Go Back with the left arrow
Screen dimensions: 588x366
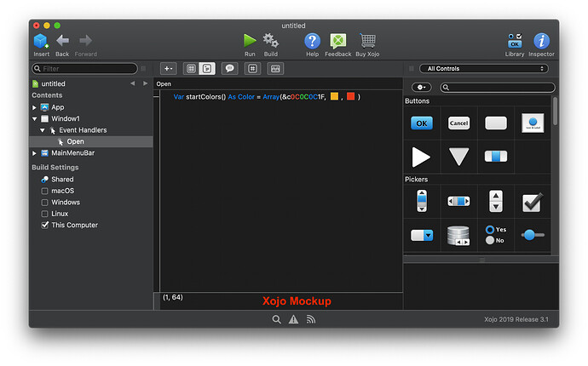62,41
